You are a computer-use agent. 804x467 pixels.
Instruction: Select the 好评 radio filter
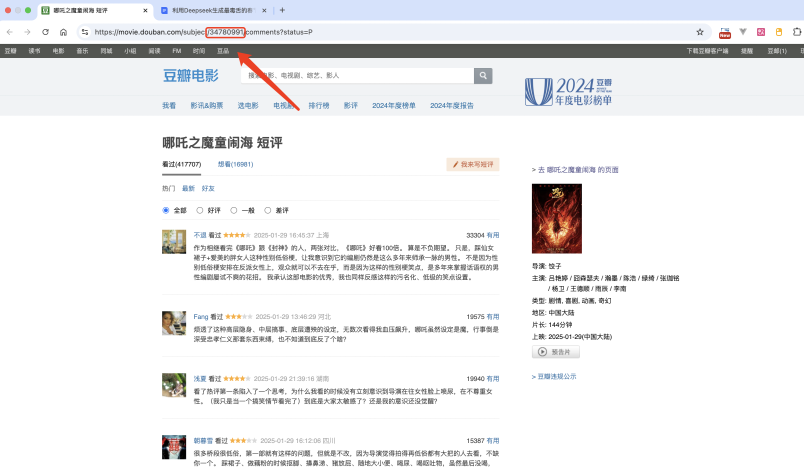tap(200, 211)
